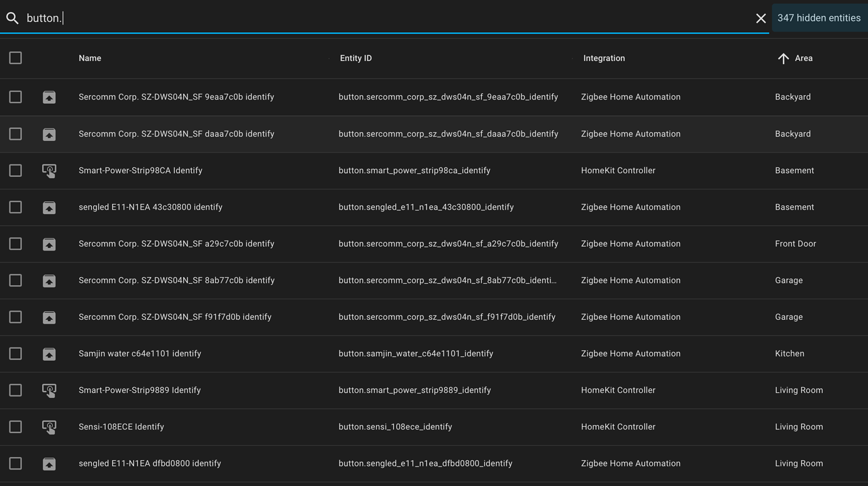868x486 pixels.
Task: Click the device icon for Sercomm SZ-DWS04N_SF 9eaa7c0b
Action: [49, 97]
